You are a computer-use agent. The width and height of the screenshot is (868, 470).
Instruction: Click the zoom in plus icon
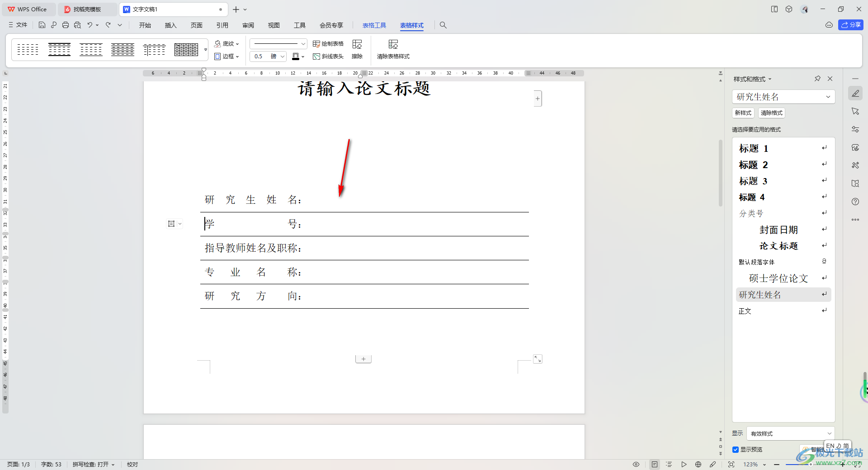click(843, 465)
